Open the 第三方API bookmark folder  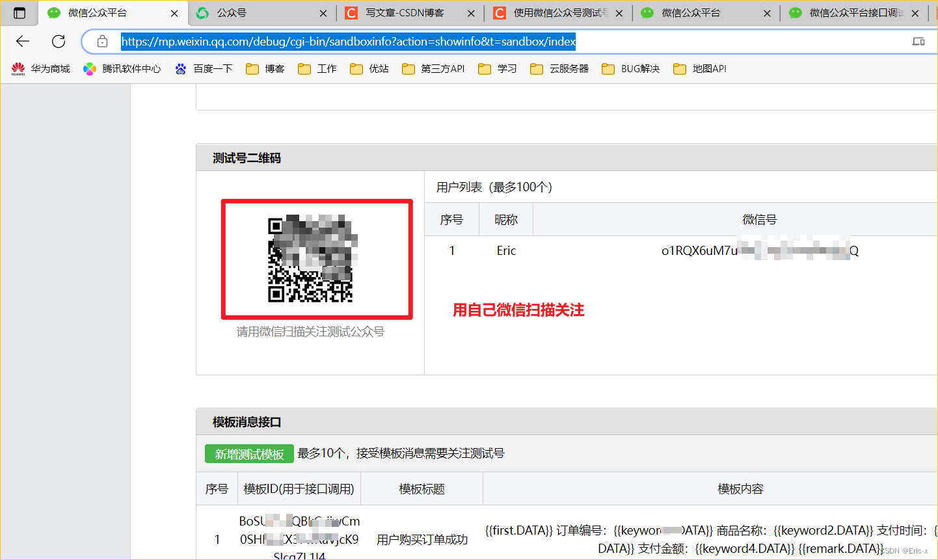(433, 69)
